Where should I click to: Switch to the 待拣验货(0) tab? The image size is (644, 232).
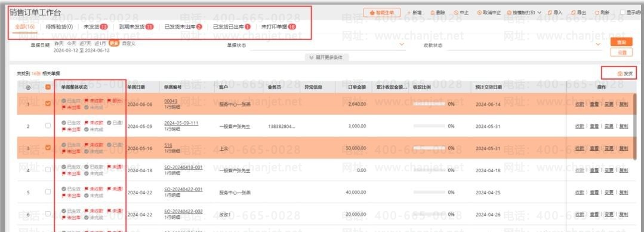point(60,27)
